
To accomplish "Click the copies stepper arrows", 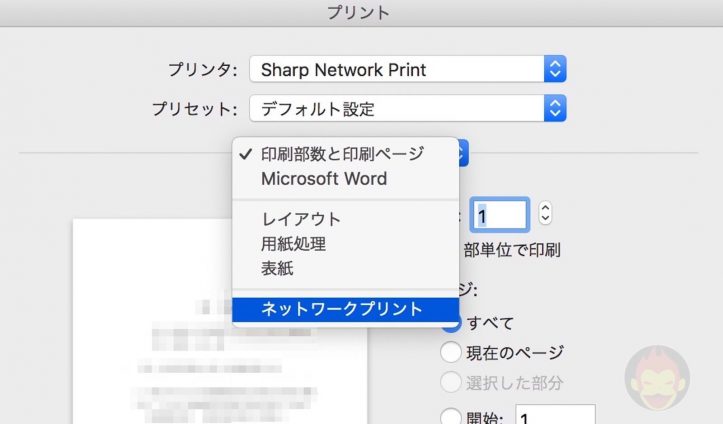I will (545, 213).
